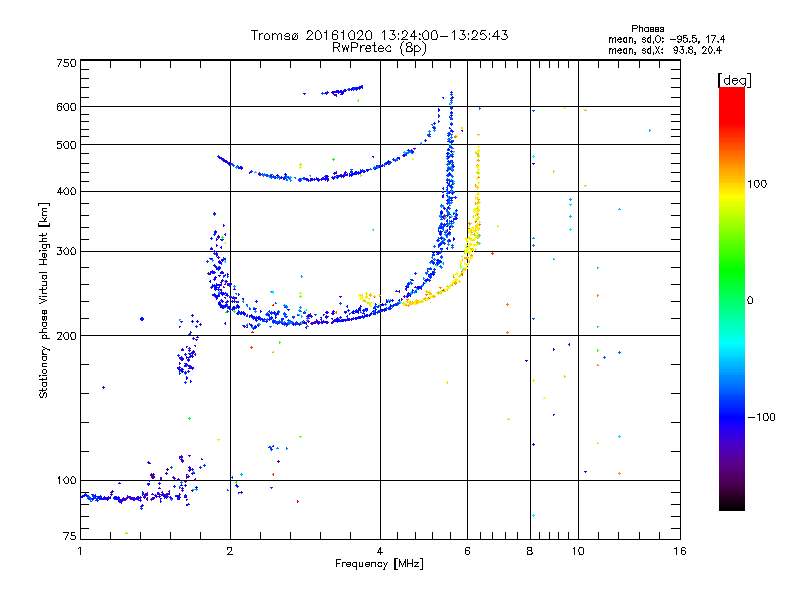
Task: Click the 'Phases' header text
Action: [647, 29]
